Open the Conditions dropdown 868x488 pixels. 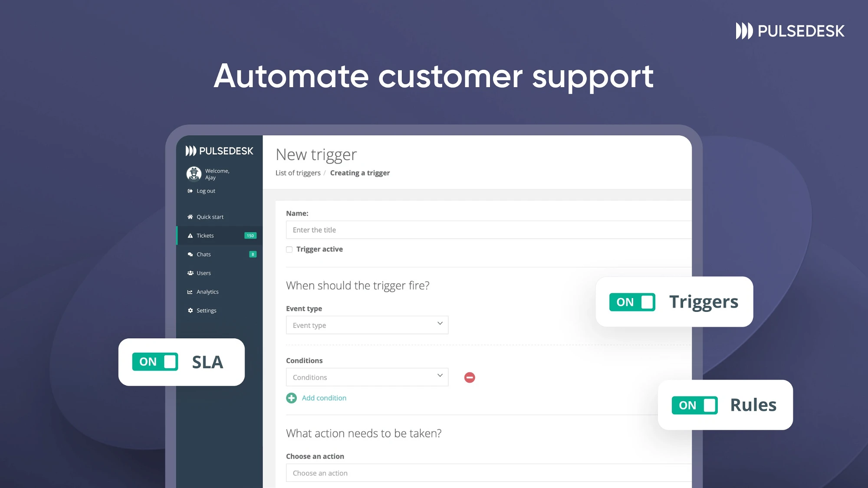(x=367, y=377)
